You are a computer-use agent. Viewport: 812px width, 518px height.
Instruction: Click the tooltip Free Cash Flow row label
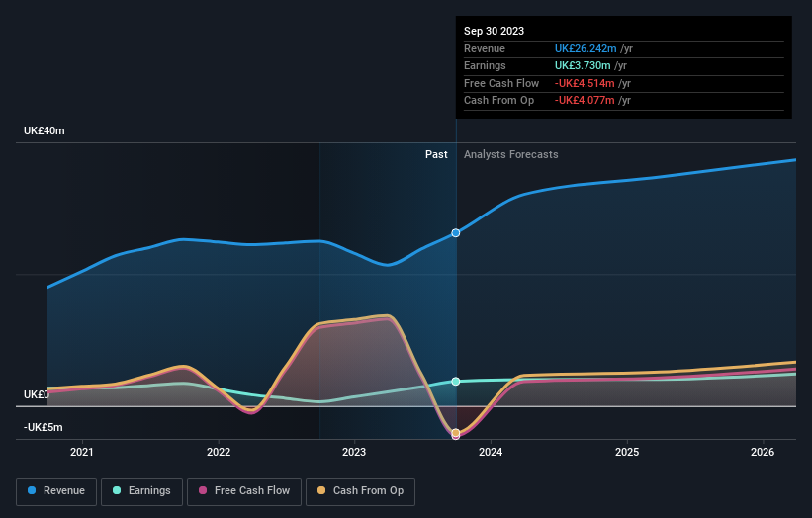tap(501, 83)
